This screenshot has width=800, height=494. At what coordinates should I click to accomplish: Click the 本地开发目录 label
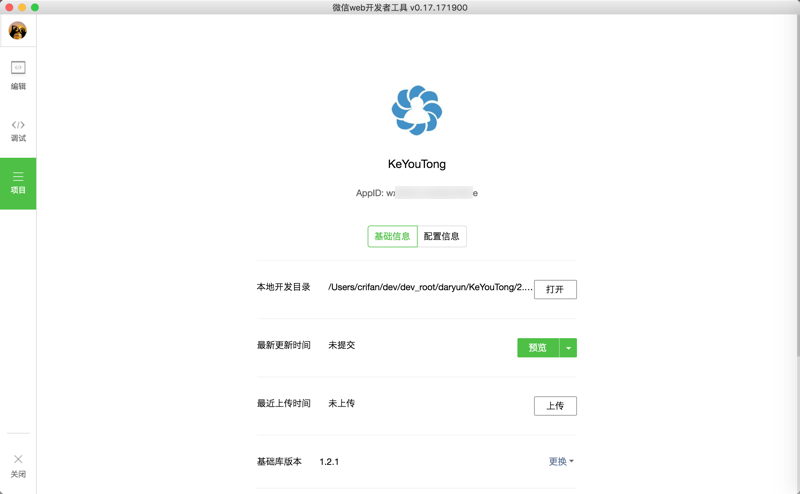283,287
